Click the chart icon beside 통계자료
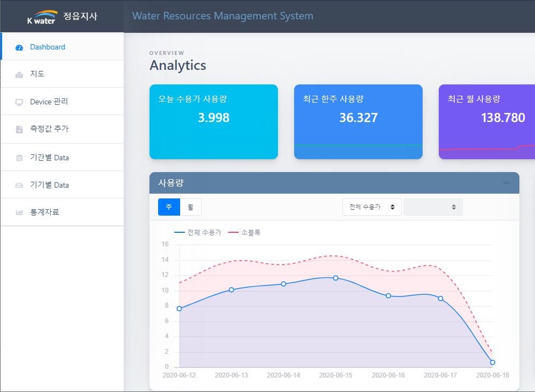Image resolution: width=535 pixels, height=392 pixels. click(x=19, y=212)
